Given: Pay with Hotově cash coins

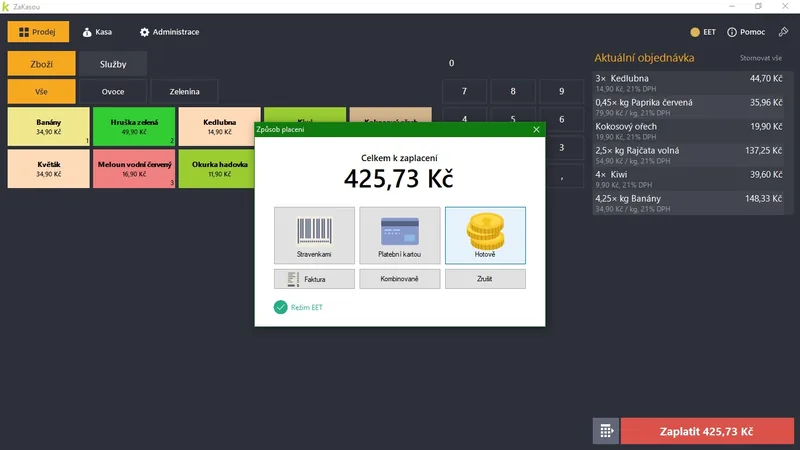Looking at the screenshot, I should (x=485, y=235).
